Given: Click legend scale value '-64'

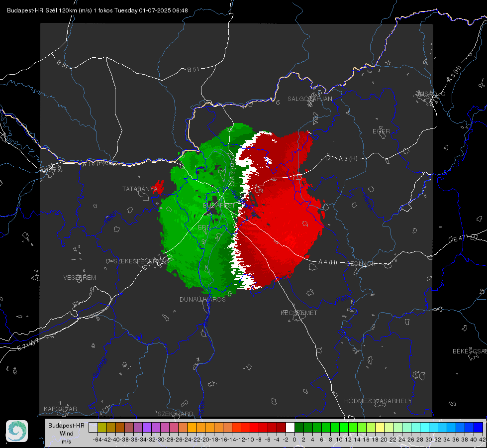Looking at the screenshot, I should click(x=97, y=440).
